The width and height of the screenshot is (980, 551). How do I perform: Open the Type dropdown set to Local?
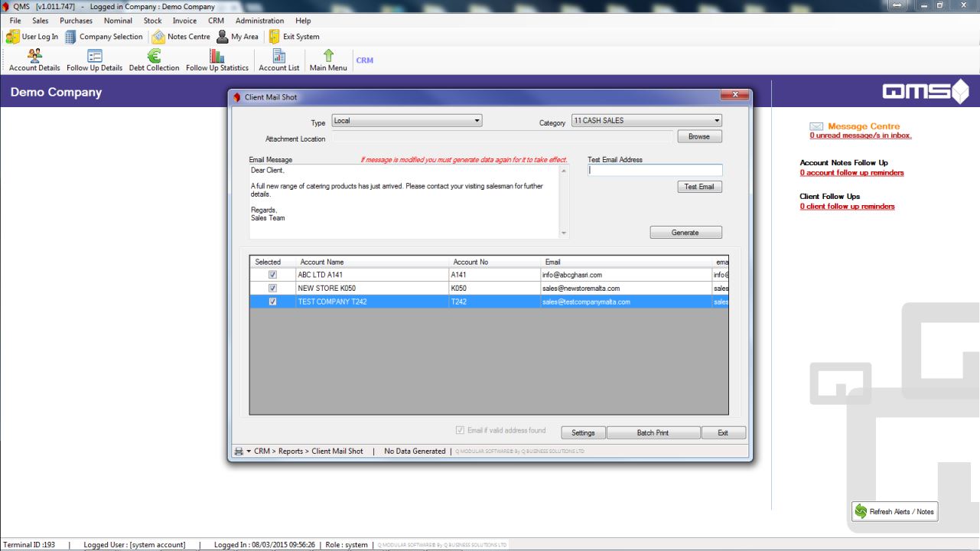[407, 121]
